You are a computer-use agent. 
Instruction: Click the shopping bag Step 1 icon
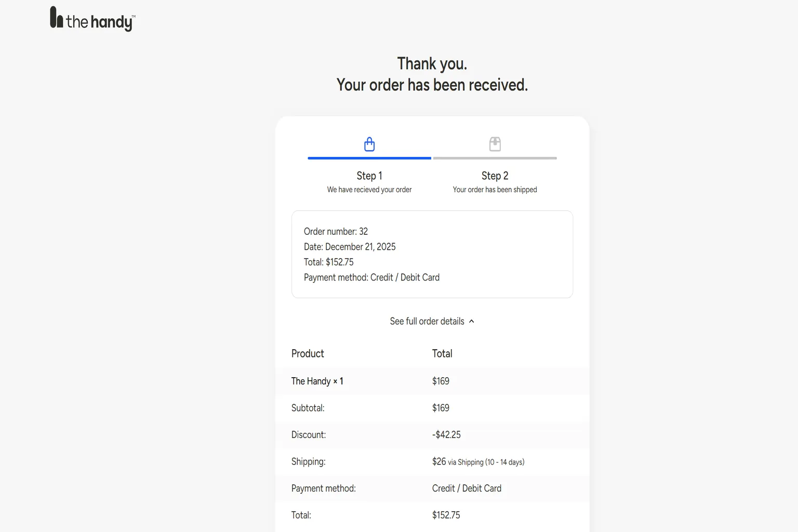[369, 144]
